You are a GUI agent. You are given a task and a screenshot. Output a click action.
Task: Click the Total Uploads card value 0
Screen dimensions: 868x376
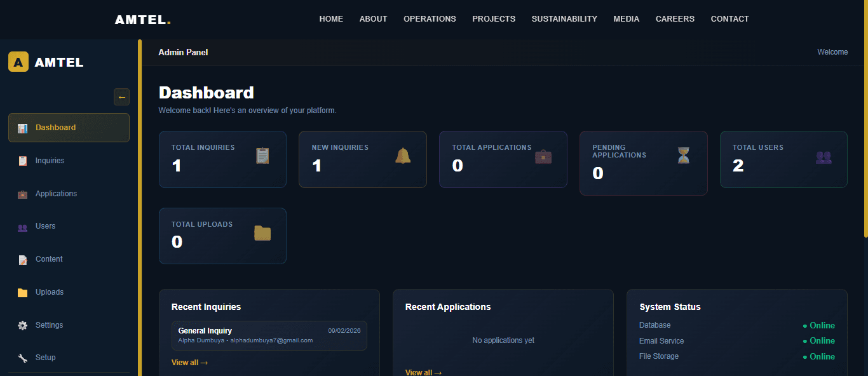click(177, 242)
